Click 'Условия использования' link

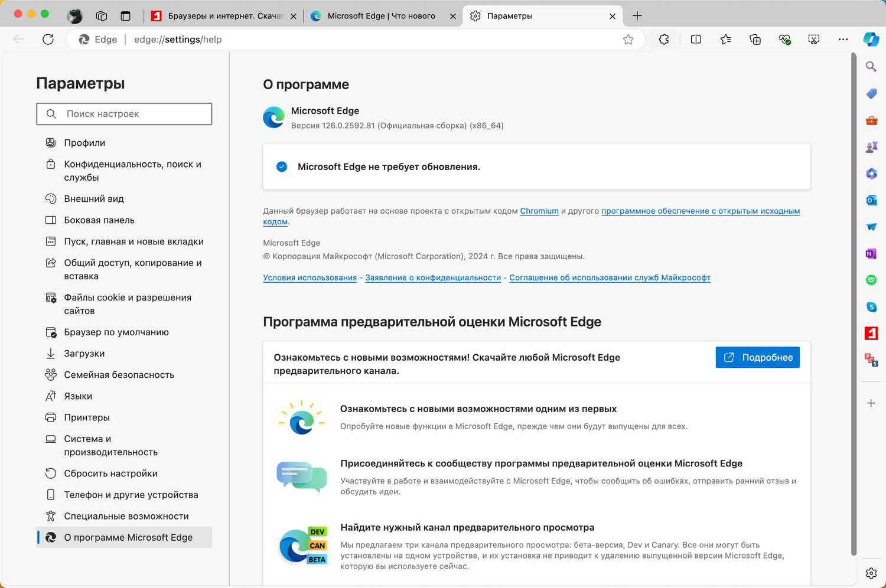point(310,277)
